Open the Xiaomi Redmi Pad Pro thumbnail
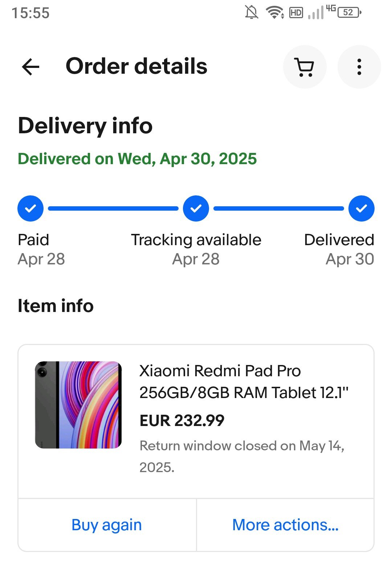 click(78, 405)
